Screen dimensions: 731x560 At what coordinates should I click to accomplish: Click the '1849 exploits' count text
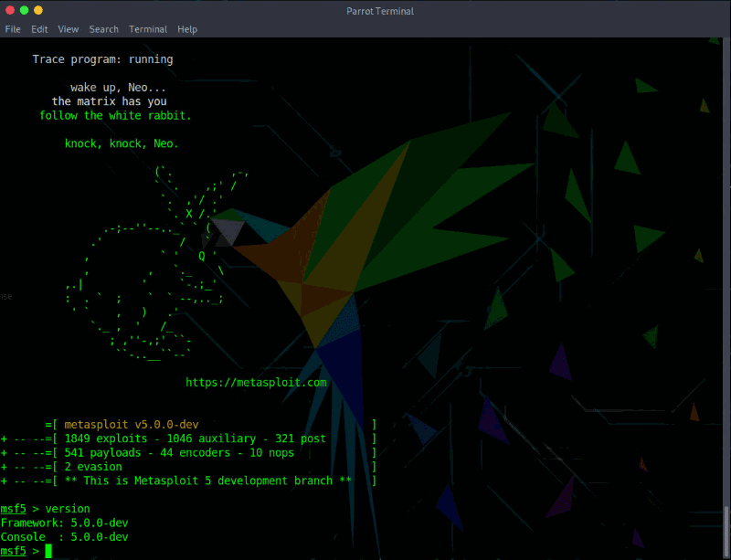106,438
